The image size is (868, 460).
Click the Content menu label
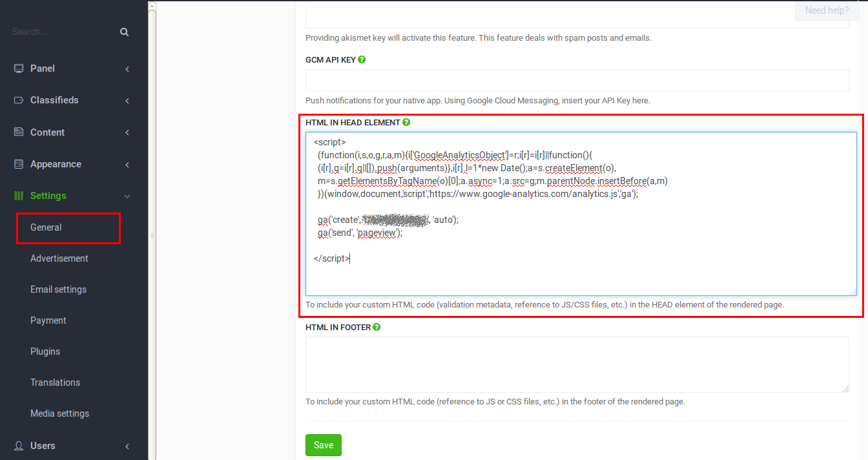(47, 132)
